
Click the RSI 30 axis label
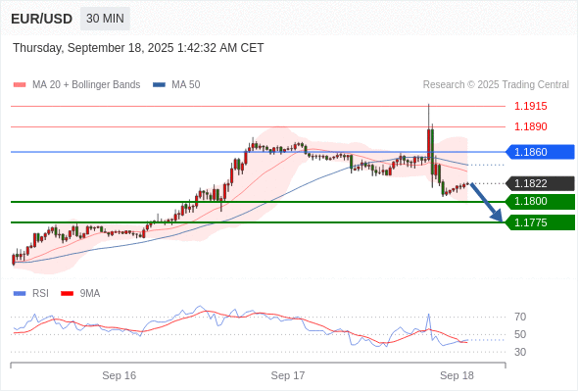click(520, 352)
